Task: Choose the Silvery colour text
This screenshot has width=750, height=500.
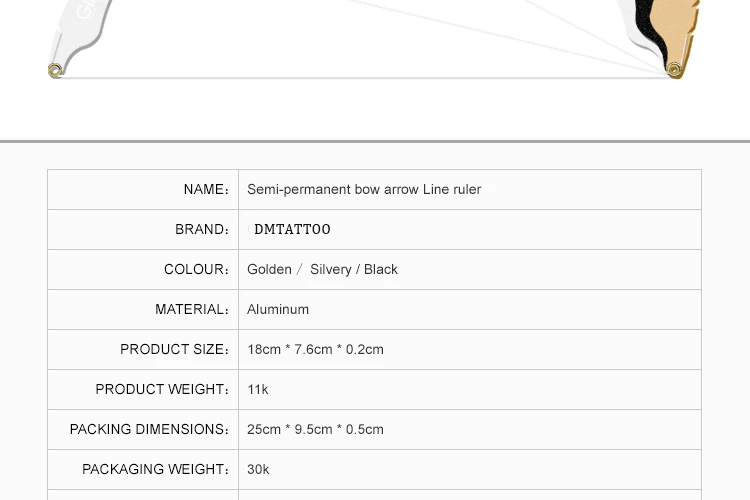Action: [x=332, y=269]
